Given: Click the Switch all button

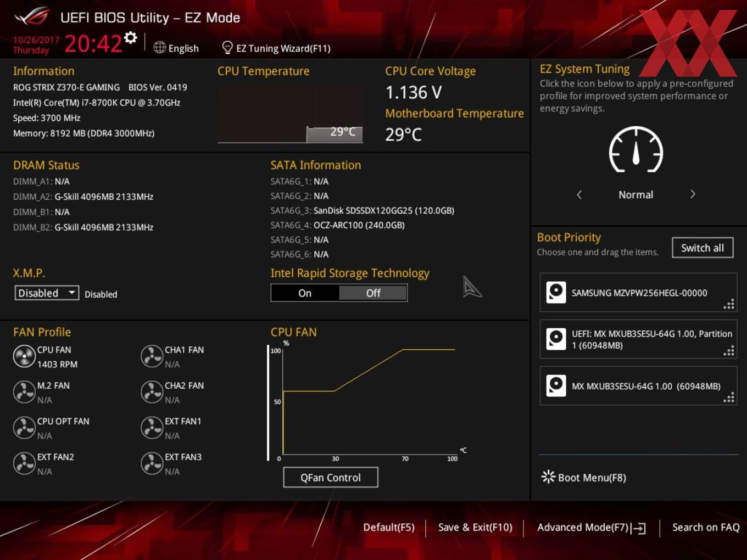Looking at the screenshot, I should [x=703, y=248].
